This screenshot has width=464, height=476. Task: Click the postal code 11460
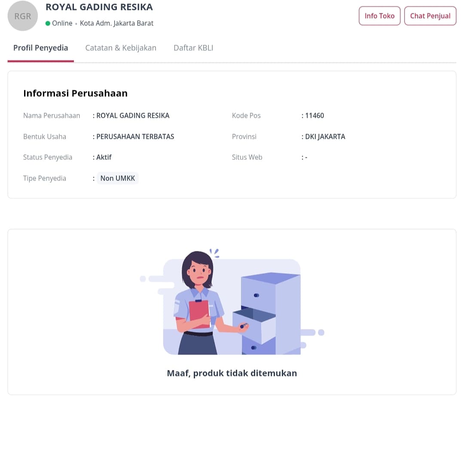coord(314,116)
